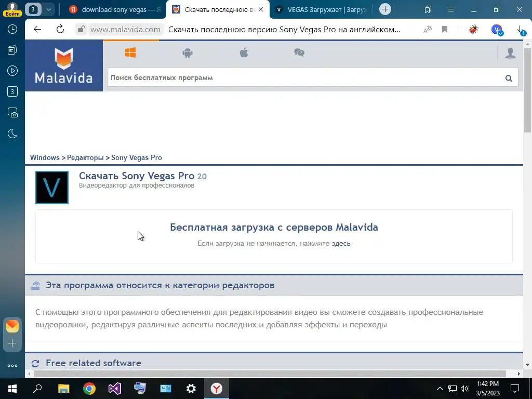Open the notification center icon

click(515, 389)
